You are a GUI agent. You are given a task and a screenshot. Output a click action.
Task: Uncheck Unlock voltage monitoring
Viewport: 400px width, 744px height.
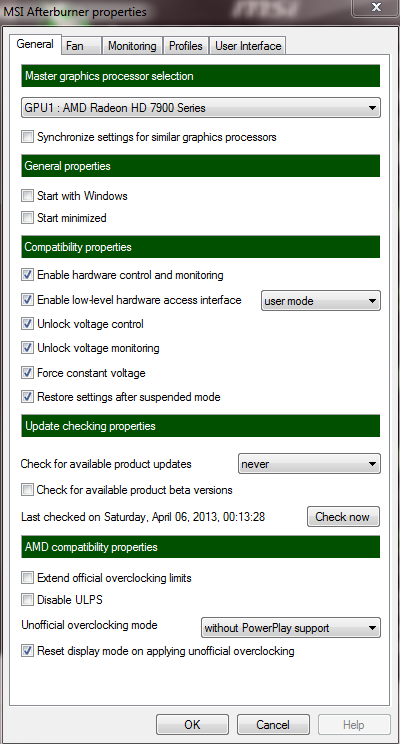28,348
